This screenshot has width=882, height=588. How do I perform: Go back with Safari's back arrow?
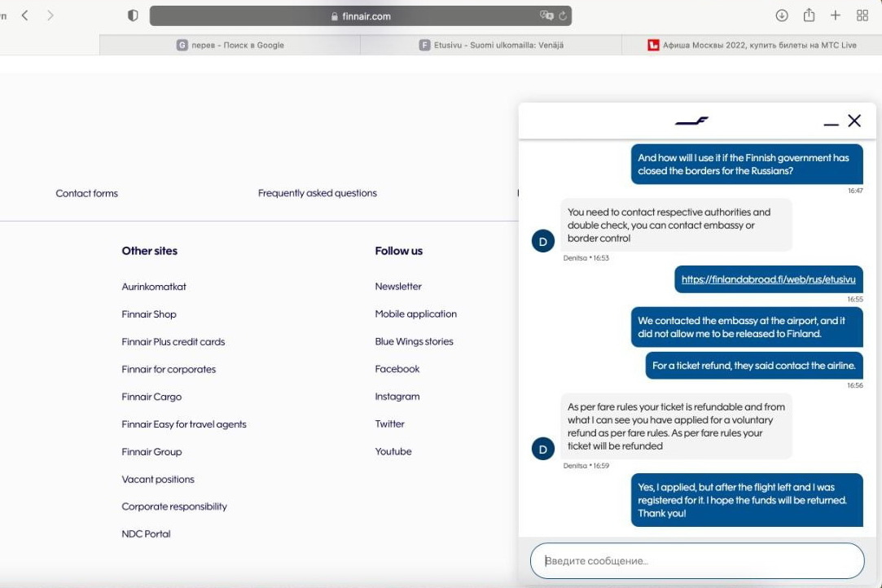[24, 15]
